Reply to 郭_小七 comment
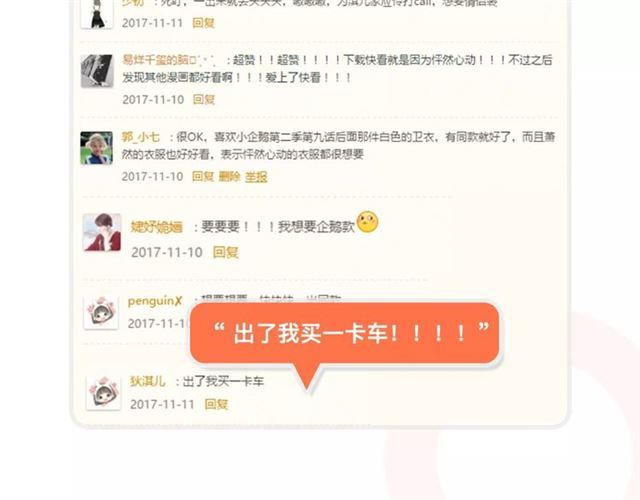 (203, 177)
